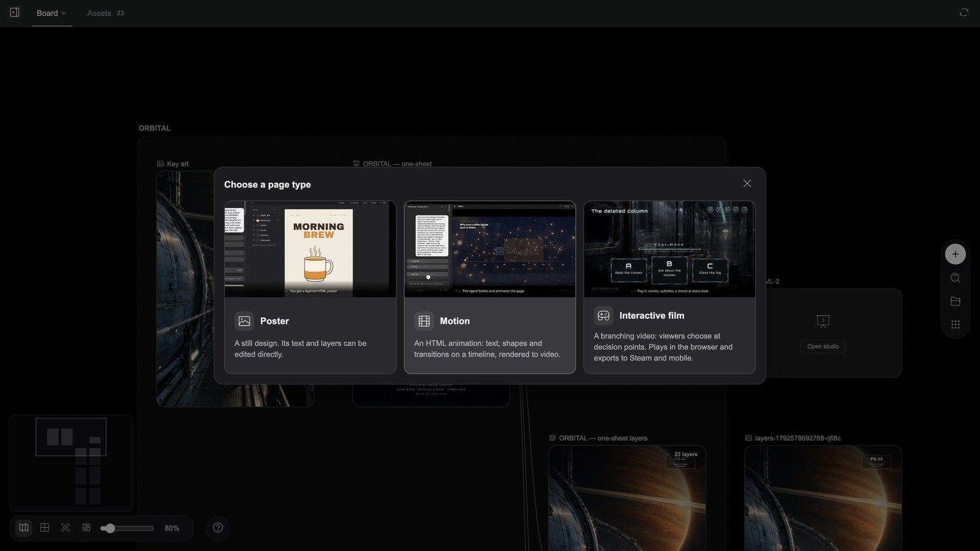980x551 pixels.
Task: Click the Motion animation preview image
Action: pos(489,249)
